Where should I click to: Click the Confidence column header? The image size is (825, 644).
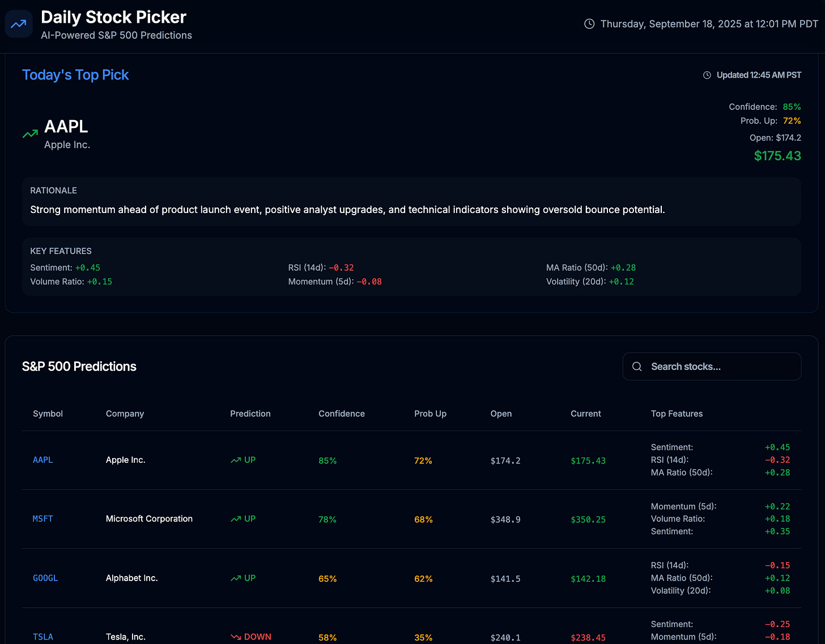[342, 413]
